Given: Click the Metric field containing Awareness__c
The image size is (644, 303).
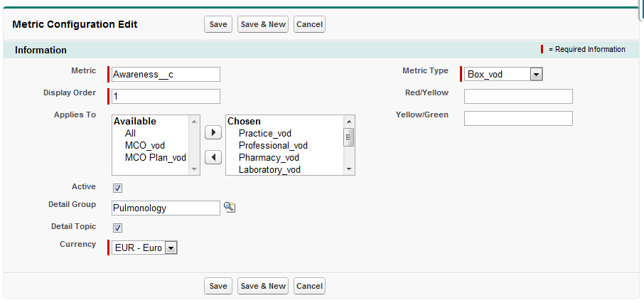Looking at the screenshot, I should [166, 74].
